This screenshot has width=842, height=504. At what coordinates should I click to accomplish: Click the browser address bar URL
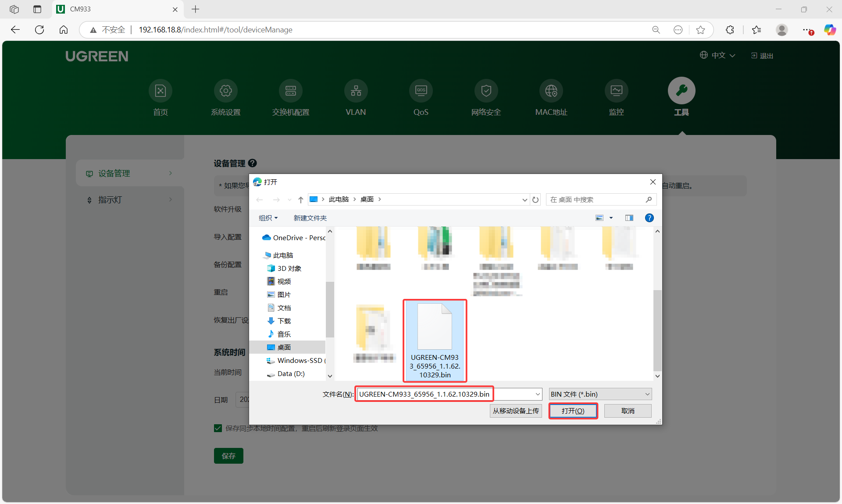216,30
